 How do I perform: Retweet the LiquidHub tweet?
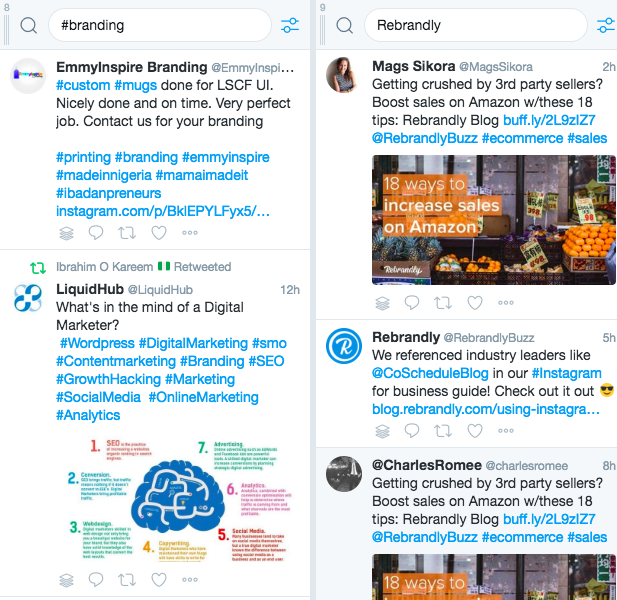tap(127, 580)
